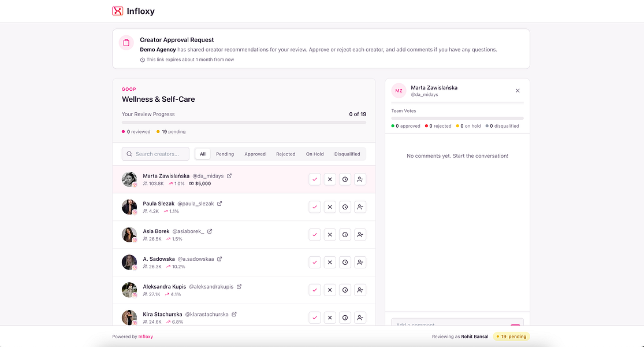Close the Marta Zawislańska comments panel
Screen dimensions: 644x347
(x=518, y=90)
